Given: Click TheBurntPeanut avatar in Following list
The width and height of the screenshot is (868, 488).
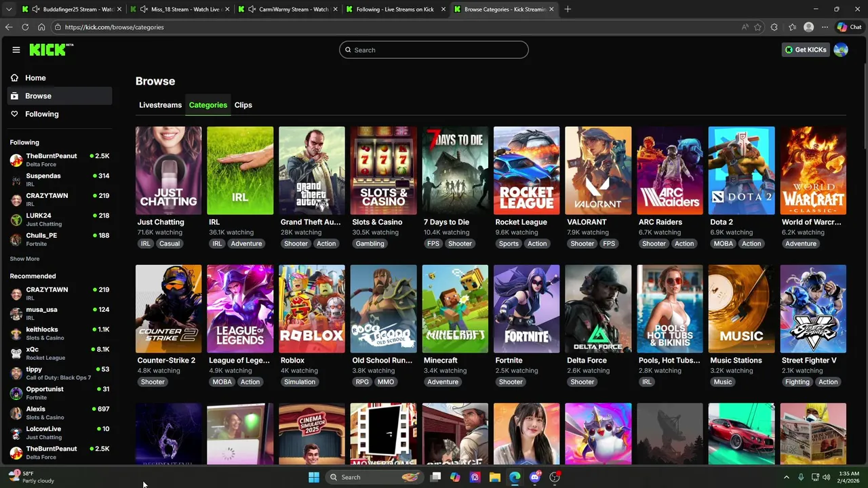Looking at the screenshot, I should [x=16, y=160].
